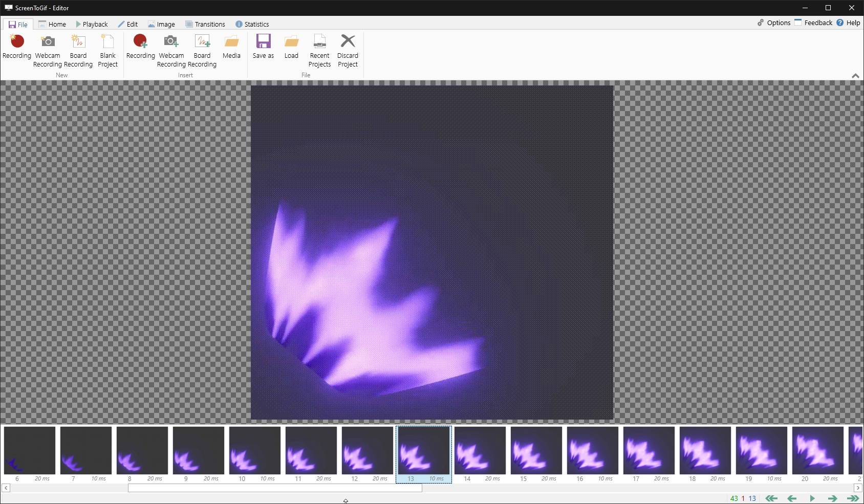The image size is (864, 504).
Task: Click the purple flame preview canvas
Action: point(432,253)
